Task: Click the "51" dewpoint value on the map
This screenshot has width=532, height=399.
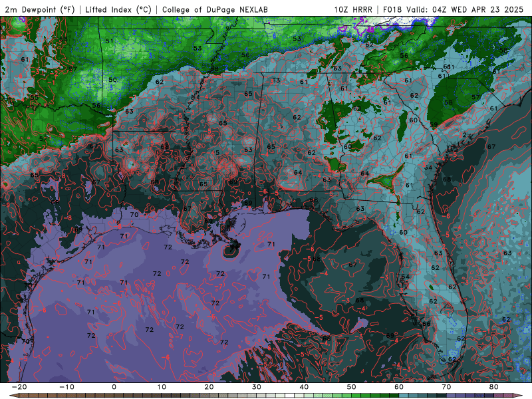Action: [x=109, y=41]
